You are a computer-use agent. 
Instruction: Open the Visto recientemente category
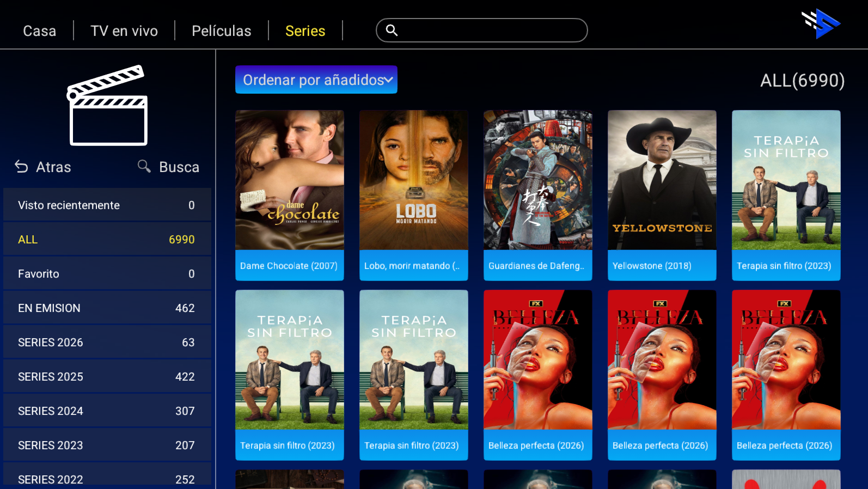107,205
